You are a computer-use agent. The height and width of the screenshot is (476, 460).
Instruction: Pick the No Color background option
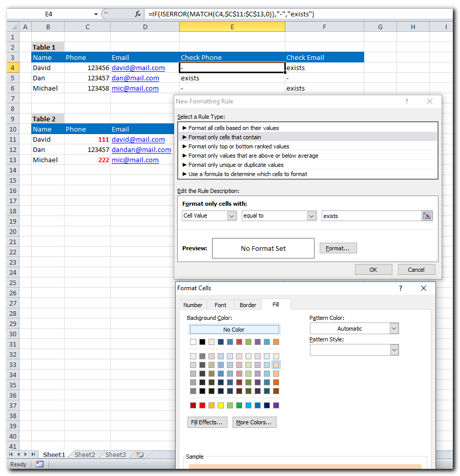click(234, 330)
